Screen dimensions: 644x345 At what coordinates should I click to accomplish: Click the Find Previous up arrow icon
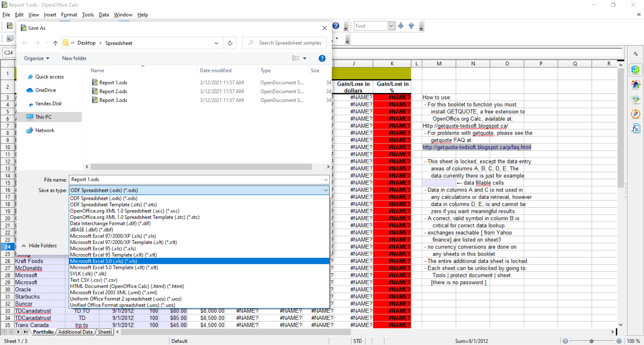point(411,26)
